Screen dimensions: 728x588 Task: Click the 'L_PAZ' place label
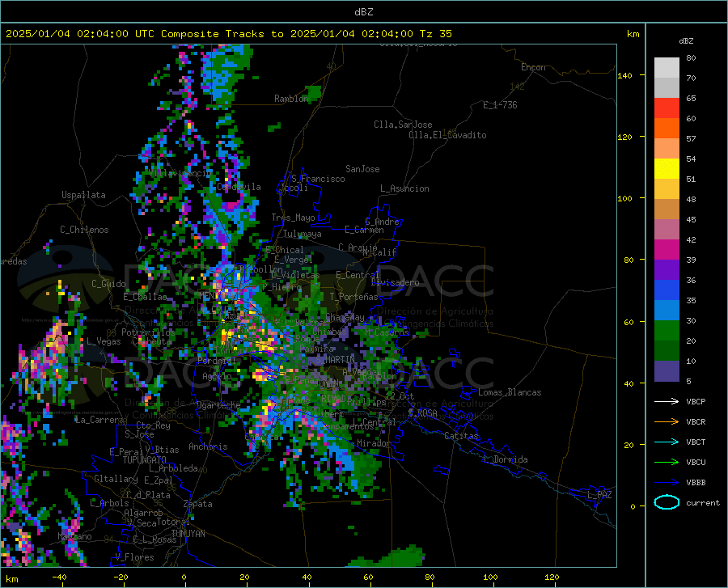pos(599,495)
